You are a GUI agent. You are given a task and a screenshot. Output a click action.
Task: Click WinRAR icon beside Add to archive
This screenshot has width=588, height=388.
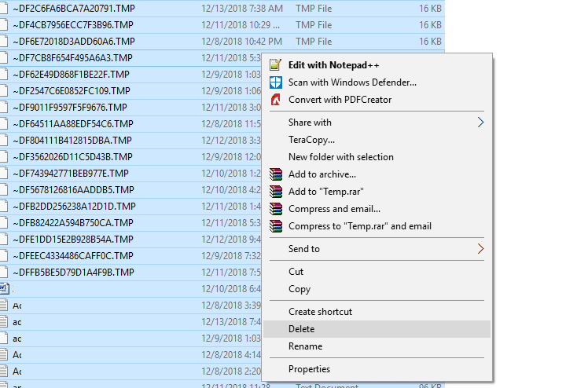(x=276, y=174)
